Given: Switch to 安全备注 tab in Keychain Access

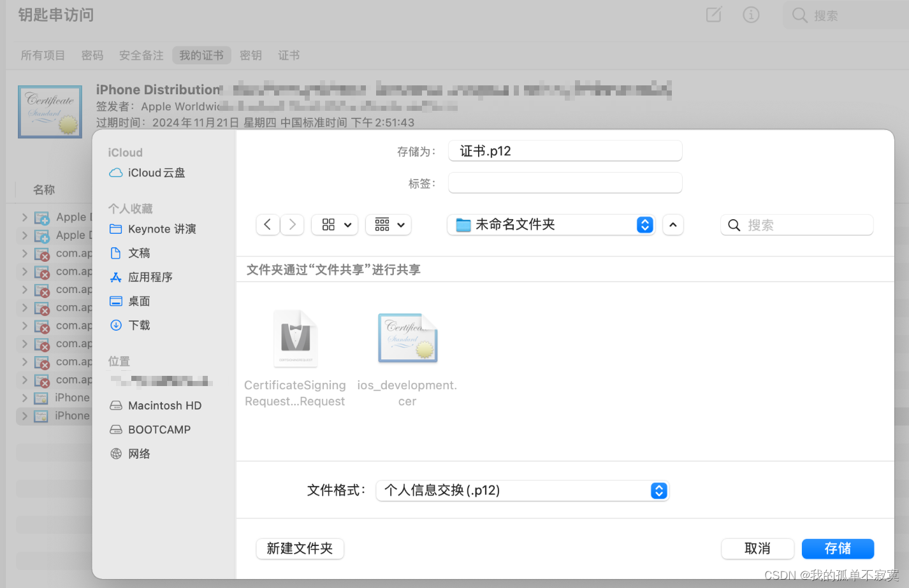Looking at the screenshot, I should coord(142,55).
